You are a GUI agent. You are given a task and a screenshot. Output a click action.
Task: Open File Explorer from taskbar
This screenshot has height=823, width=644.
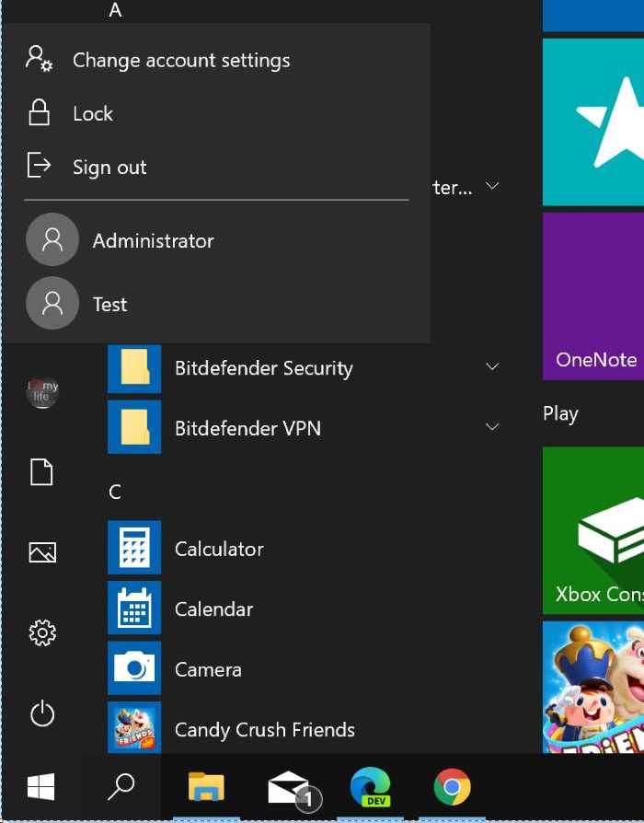pos(206,787)
